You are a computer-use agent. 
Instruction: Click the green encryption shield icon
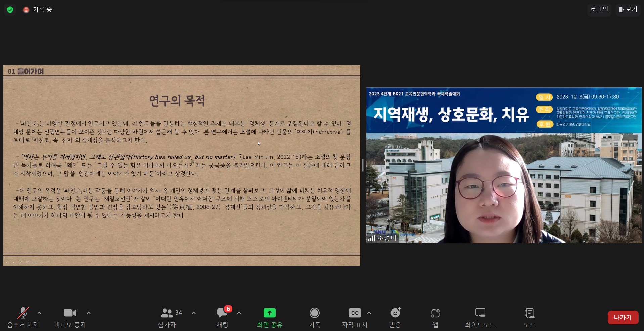click(x=10, y=10)
